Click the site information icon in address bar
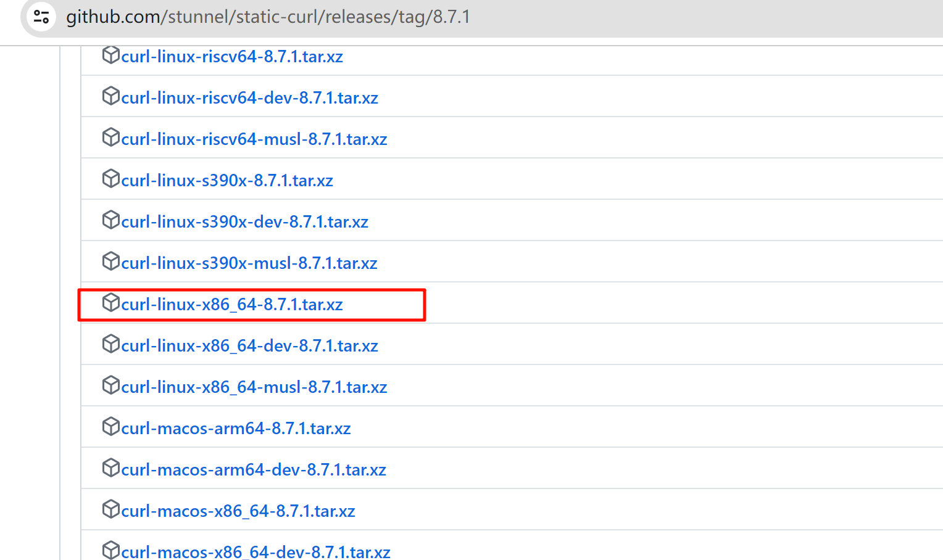The height and width of the screenshot is (560, 943). pyautogui.click(x=41, y=17)
